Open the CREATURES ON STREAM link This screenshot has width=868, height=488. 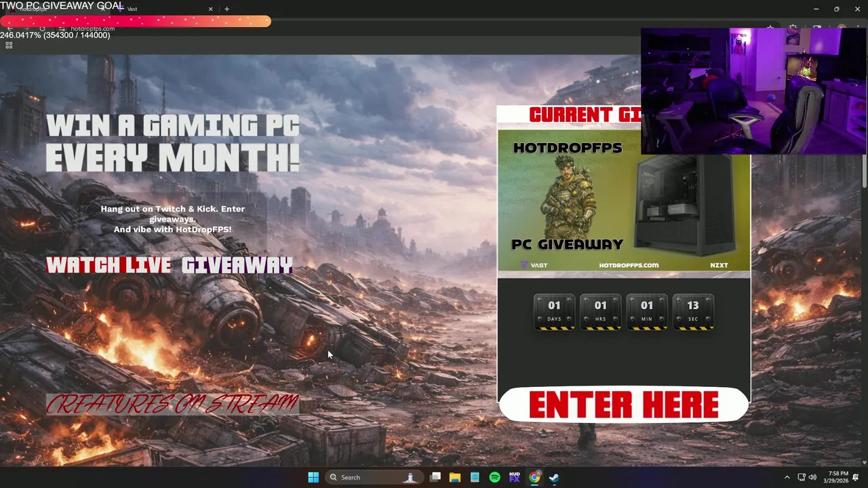(172, 405)
